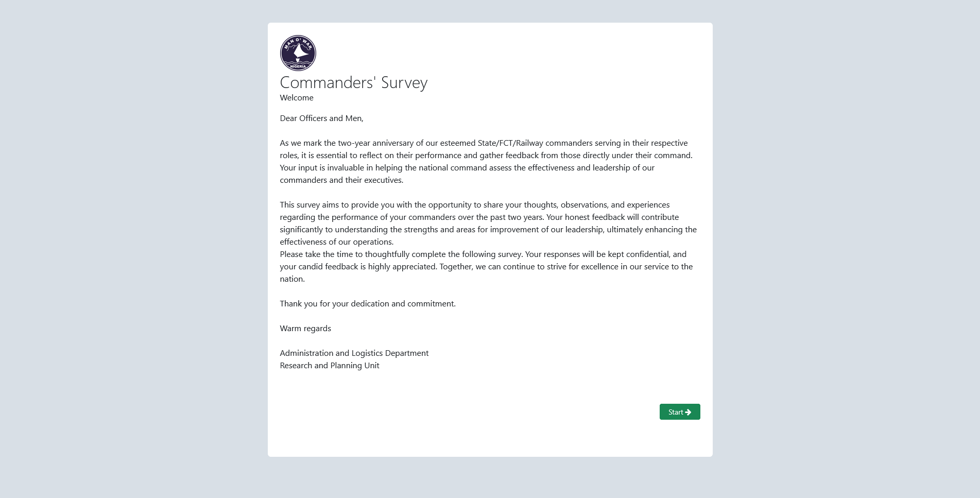Click line starting 'Your input is invaluable'
The height and width of the screenshot is (498, 980).
(467, 168)
